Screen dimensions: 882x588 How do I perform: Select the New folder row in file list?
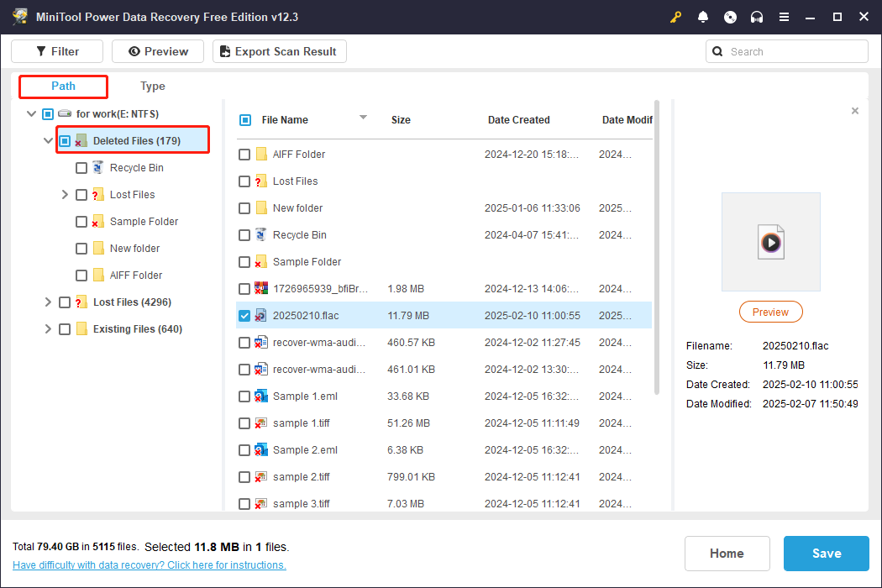coord(444,207)
